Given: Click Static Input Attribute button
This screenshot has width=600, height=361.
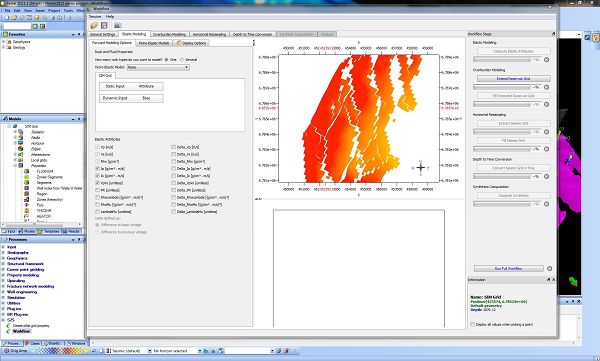Looking at the screenshot, I should tap(131, 87).
